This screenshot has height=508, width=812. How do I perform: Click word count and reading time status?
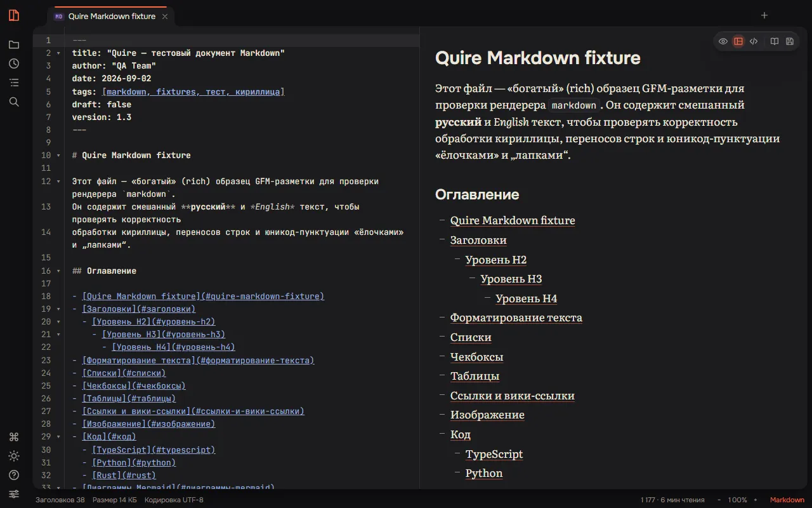tap(672, 500)
